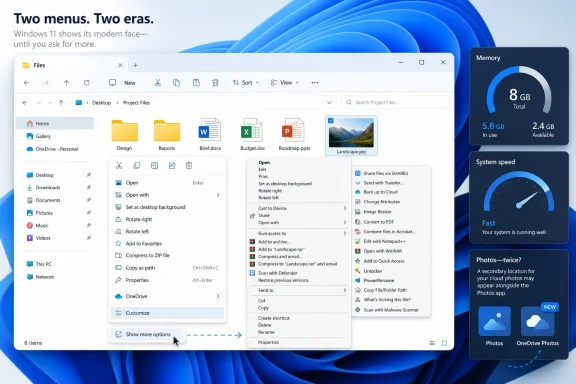Select the Budget.xlsx Excel file
The width and height of the screenshot is (576, 384).
tap(252, 134)
